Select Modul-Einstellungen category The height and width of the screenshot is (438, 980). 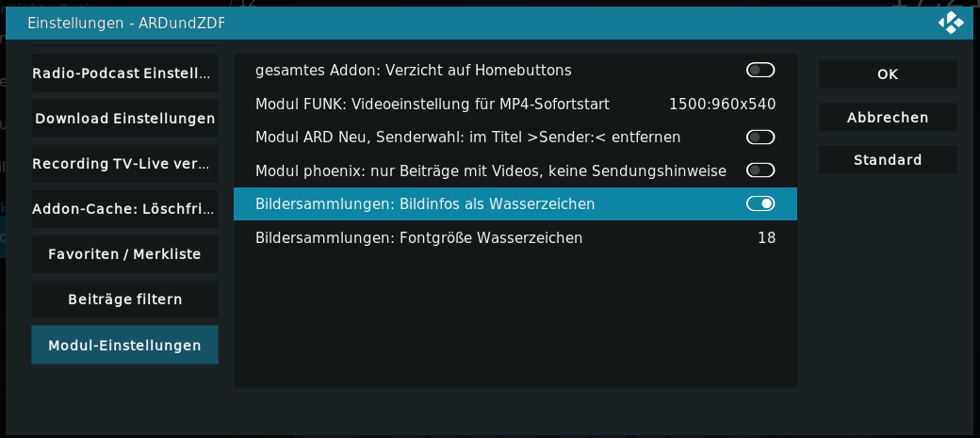(125, 345)
